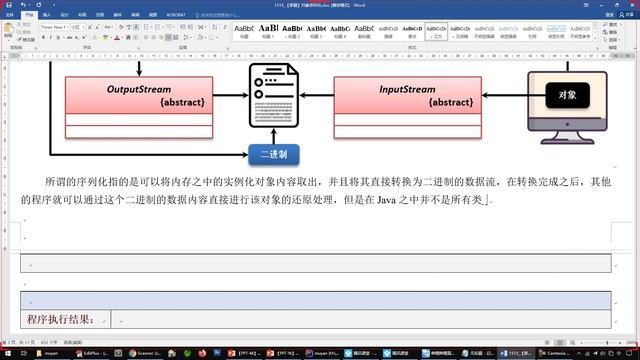Open the font size dropdown
The width and height of the screenshot is (640, 360).
click(x=83, y=27)
